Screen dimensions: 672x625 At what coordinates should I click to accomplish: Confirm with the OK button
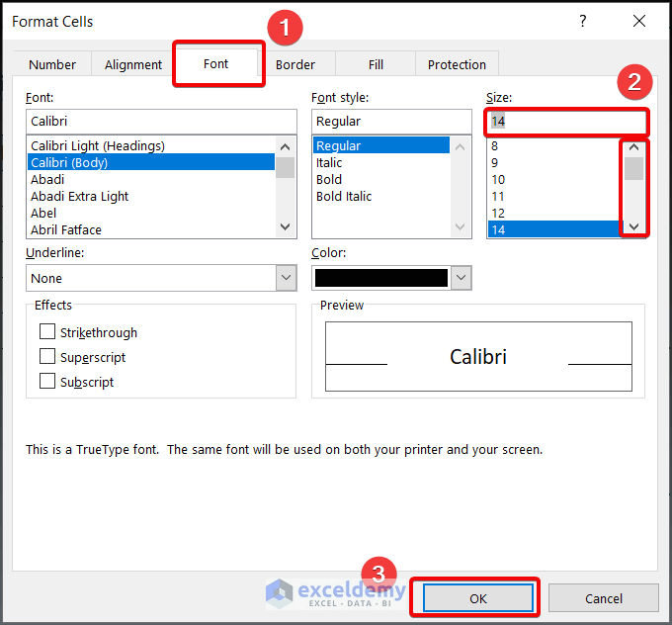[478, 597]
